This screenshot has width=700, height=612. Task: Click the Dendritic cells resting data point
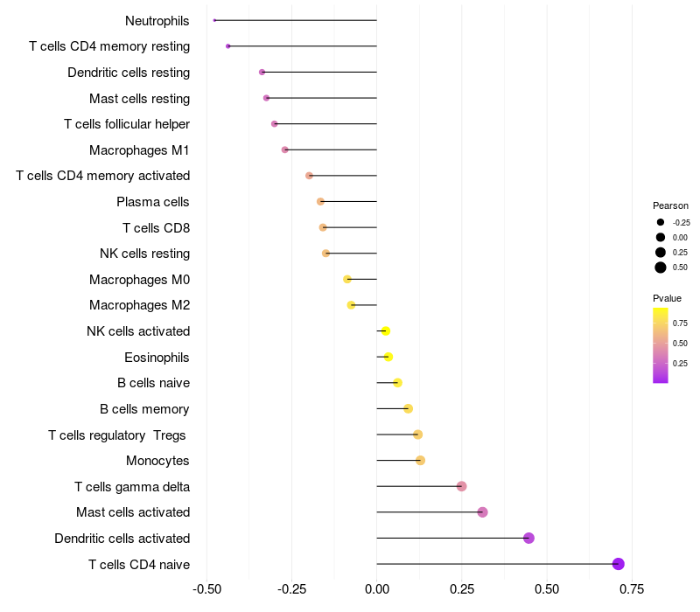[262, 73]
